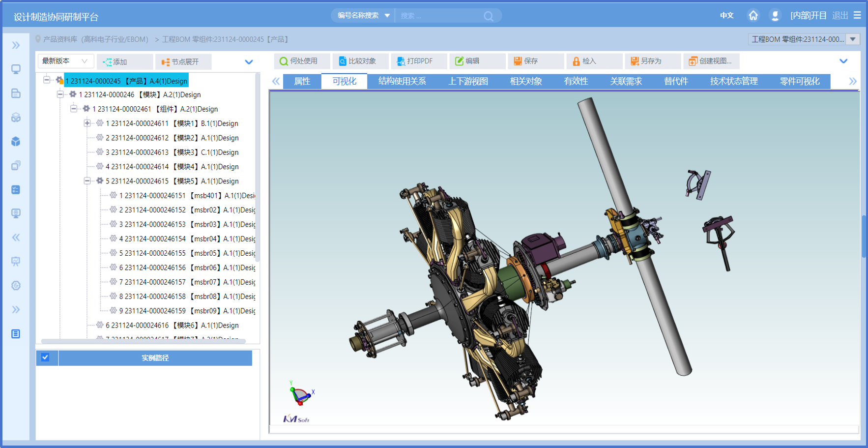Click the user profile icon
Image resolution: width=868 pixels, height=448 pixels.
[x=775, y=16]
